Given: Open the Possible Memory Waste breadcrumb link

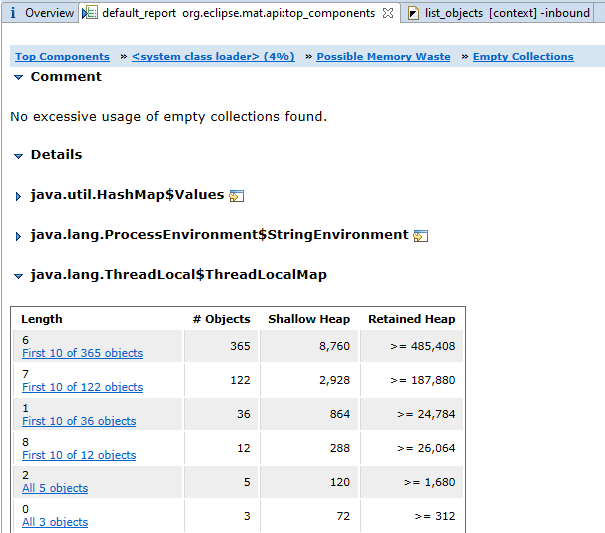Looking at the screenshot, I should pos(383,57).
